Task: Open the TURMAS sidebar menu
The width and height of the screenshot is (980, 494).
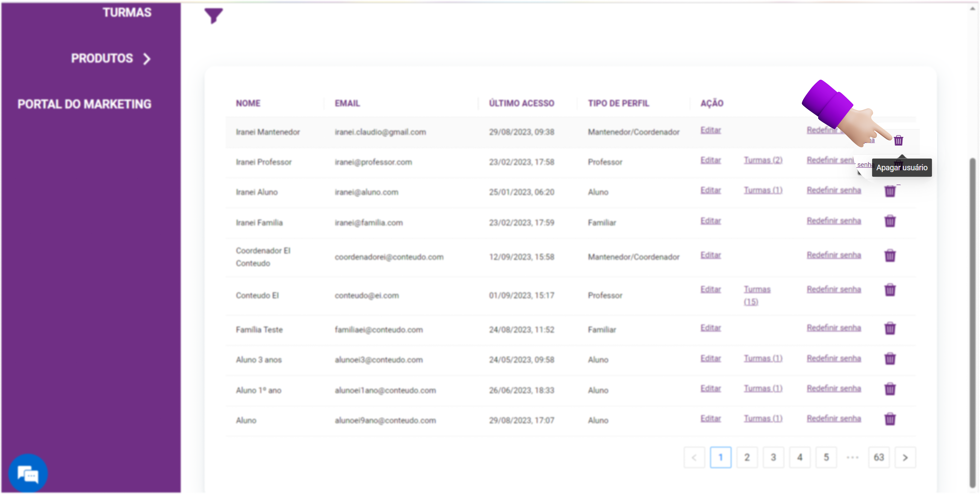Action: (127, 12)
